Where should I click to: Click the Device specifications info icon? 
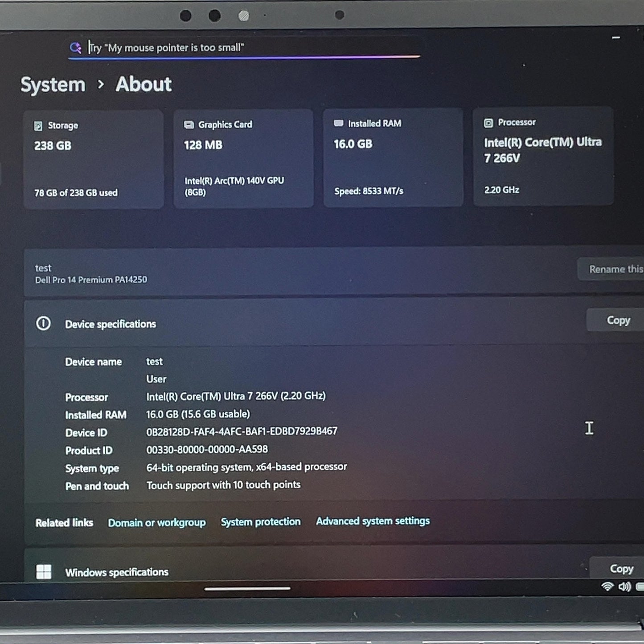43,324
